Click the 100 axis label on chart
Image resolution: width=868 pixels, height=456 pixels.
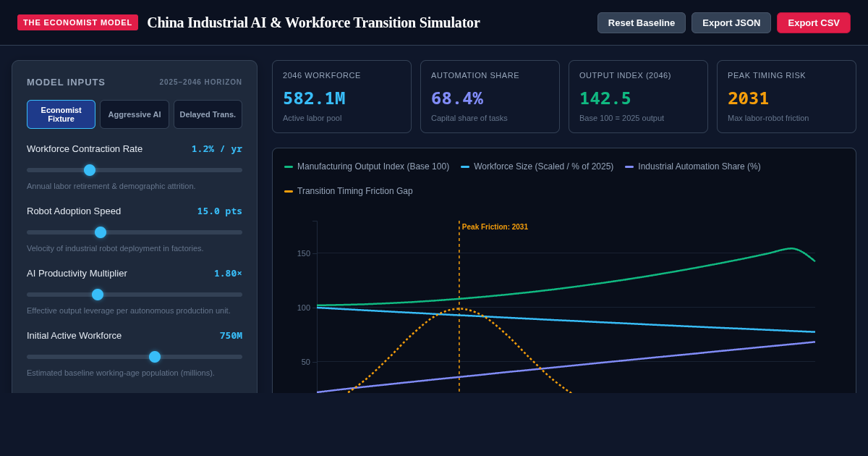pos(303,308)
